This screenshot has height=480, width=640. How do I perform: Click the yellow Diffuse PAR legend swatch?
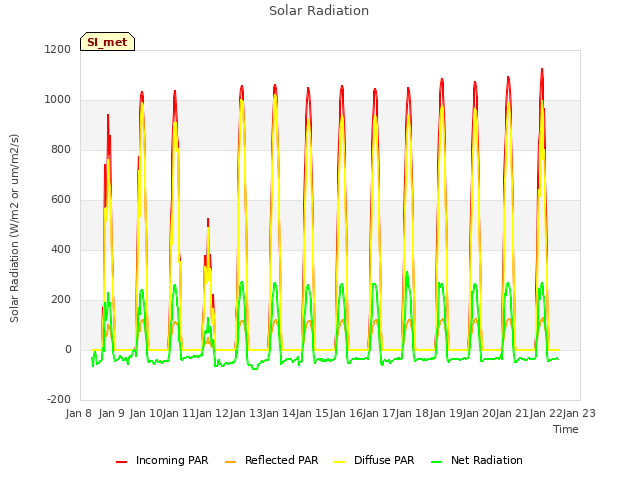tap(340, 461)
